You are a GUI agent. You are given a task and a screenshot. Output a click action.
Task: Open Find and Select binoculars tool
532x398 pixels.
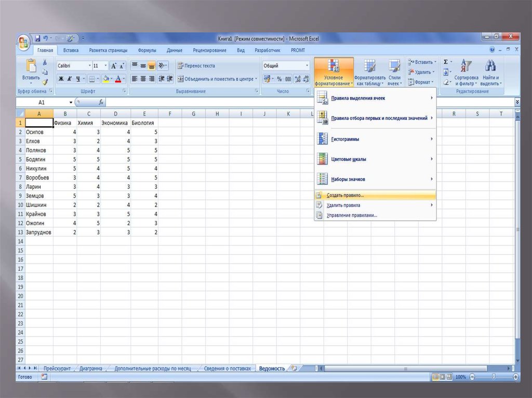[x=490, y=72]
